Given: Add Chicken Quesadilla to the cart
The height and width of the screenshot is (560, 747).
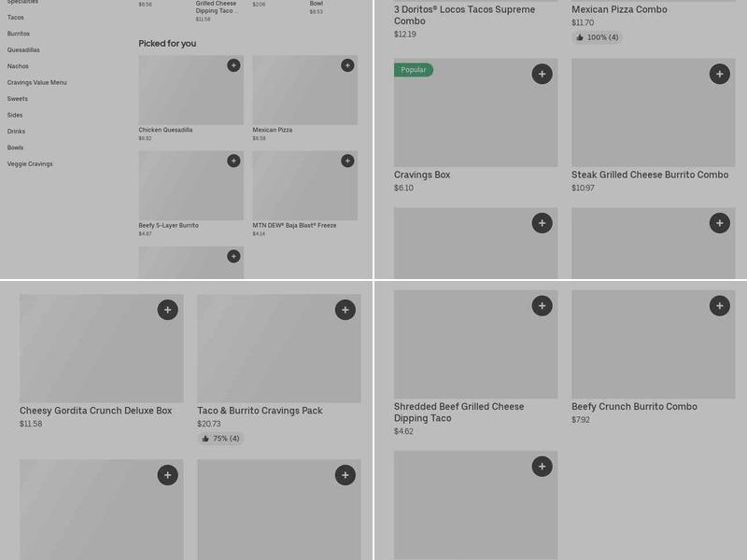Looking at the screenshot, I should pyautogui.click(x=233, y=65).
